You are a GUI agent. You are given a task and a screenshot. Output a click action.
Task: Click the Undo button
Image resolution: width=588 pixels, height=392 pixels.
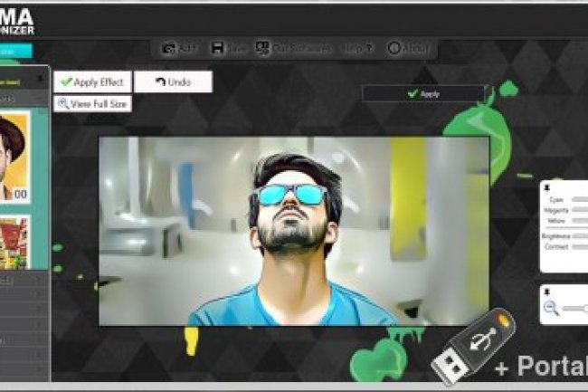pos(173,81)
